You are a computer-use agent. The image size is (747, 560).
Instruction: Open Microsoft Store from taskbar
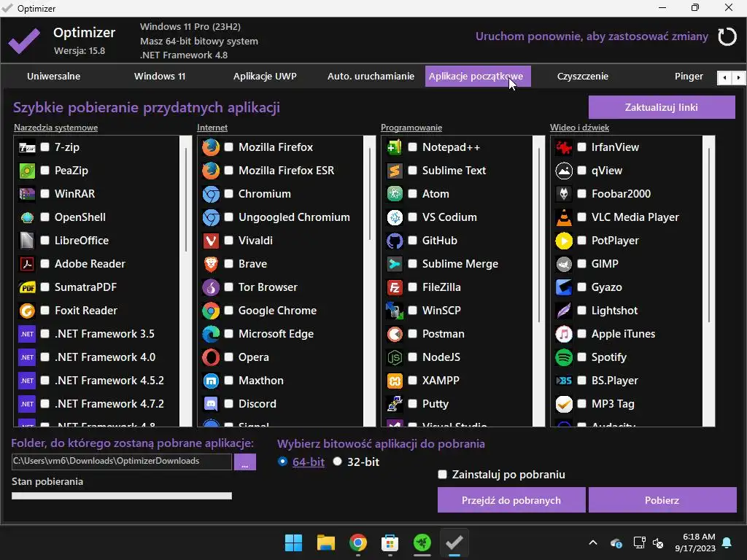(390, 542)
